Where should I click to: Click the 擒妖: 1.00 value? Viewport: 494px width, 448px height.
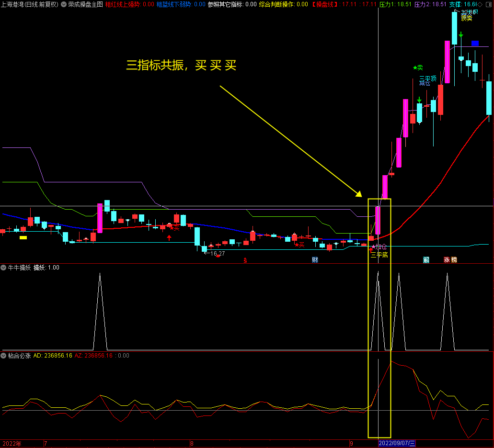coord(46,268)
